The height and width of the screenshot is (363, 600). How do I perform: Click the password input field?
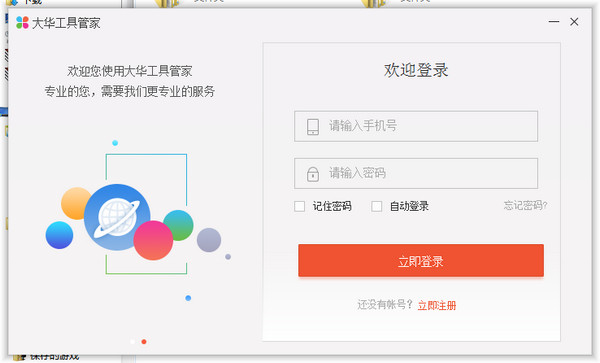(x=416, y=174)
